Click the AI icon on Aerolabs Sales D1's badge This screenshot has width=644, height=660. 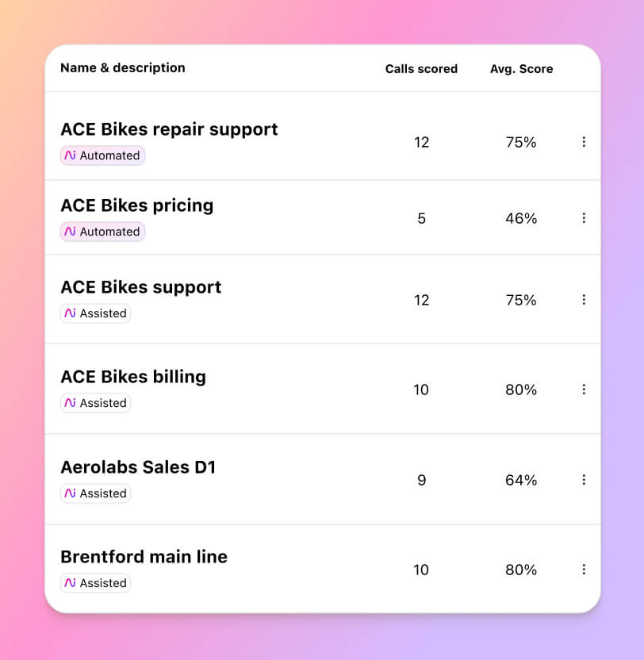point(71,493)
